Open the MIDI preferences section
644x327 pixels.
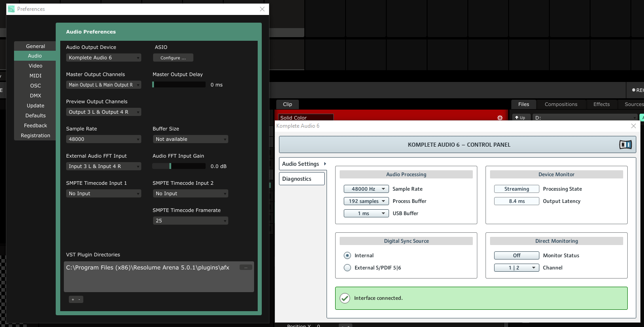35,76
